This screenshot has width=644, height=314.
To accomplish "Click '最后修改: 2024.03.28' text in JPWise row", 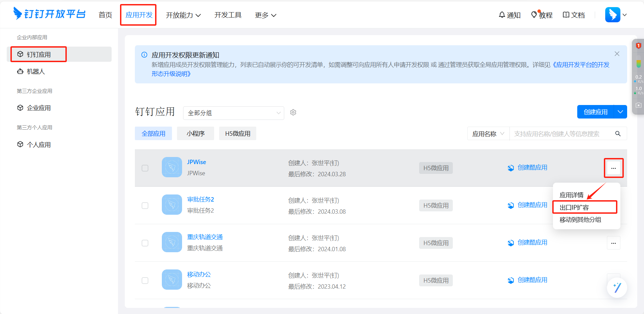I will (x=317, y=174).
